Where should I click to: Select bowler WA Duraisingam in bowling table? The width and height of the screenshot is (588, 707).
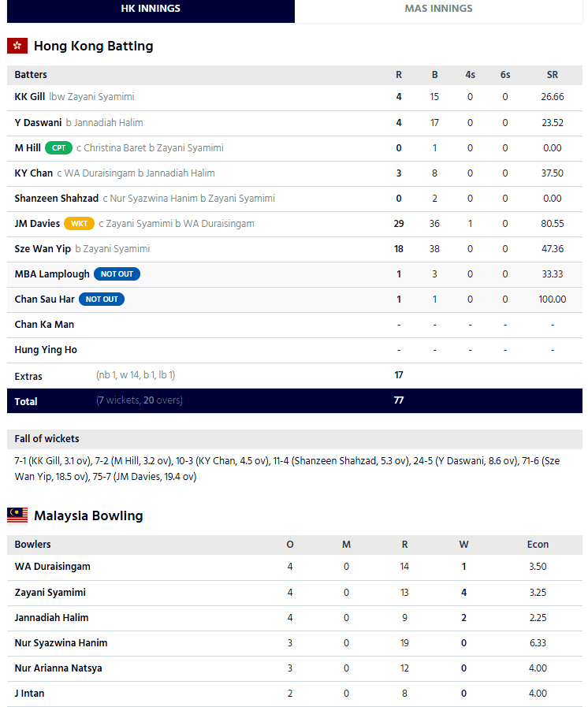[52, 567]
